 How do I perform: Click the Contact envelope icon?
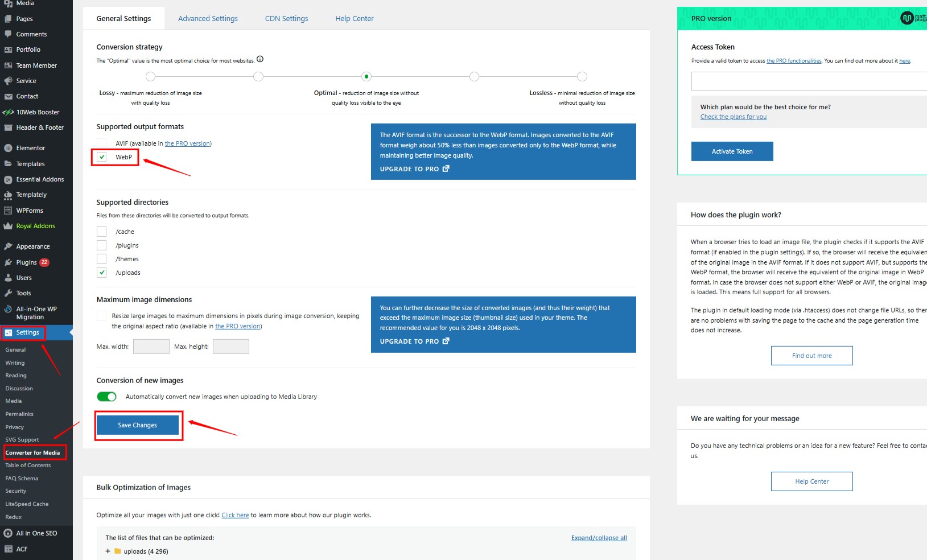click(x=8, y=96)
